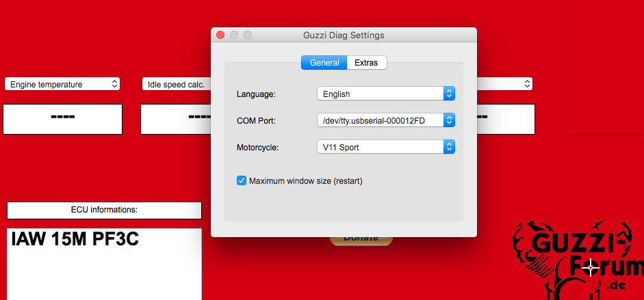Click the Donate button behind the settings dialog
644x300 pixels.
point(361,241)
